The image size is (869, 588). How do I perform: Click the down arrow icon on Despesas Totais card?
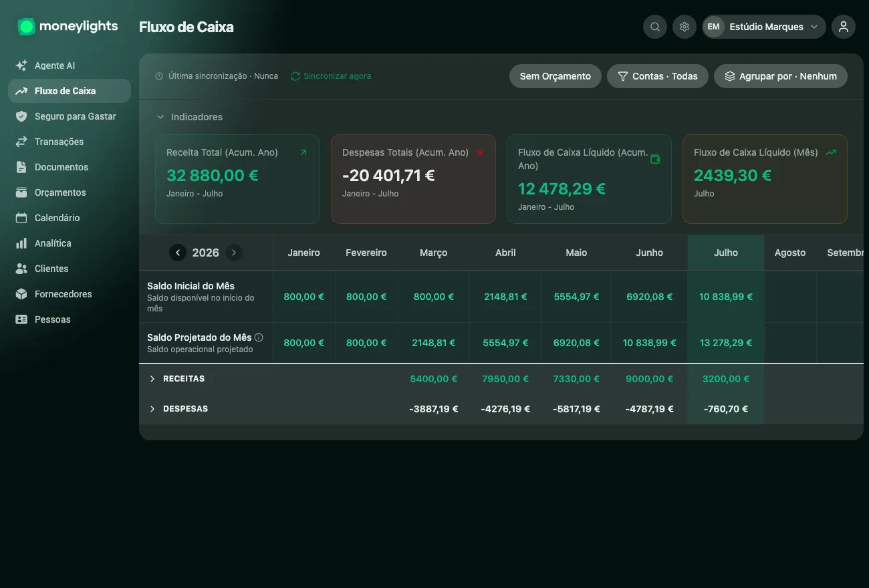pos(479,152)
